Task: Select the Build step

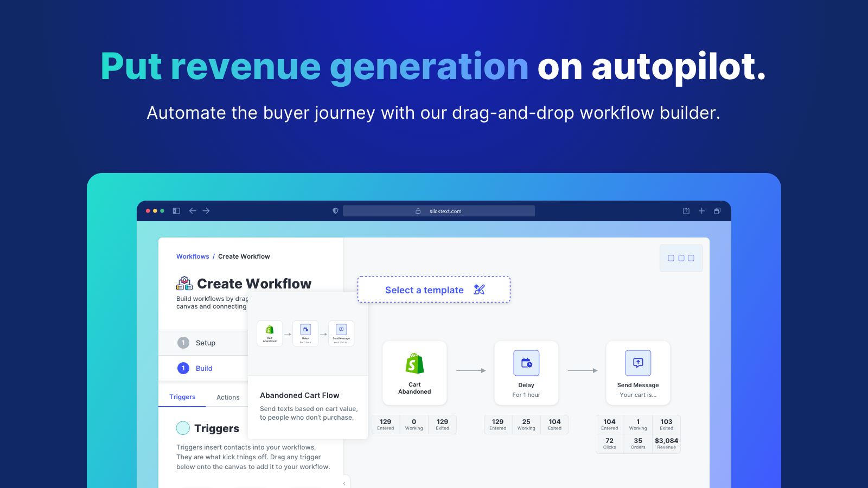Action: tap(204, 368)
